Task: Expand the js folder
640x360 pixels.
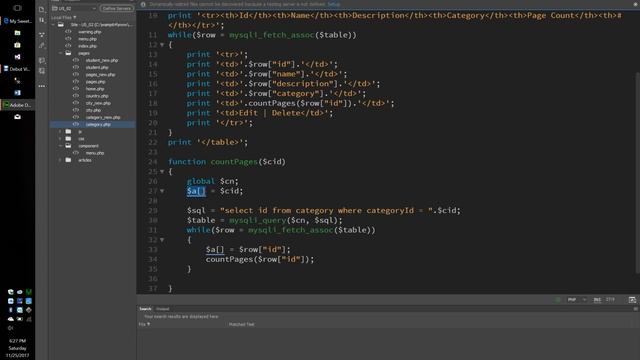Action: pyautogui.click(x=61, y=131)
